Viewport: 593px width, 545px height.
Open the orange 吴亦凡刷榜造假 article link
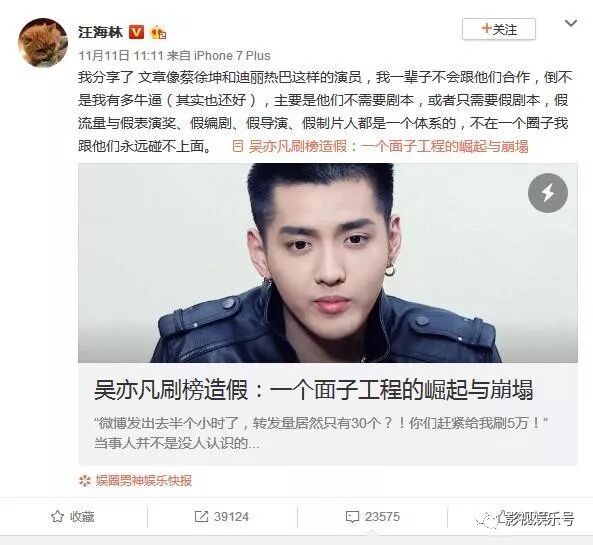[388, 146]
